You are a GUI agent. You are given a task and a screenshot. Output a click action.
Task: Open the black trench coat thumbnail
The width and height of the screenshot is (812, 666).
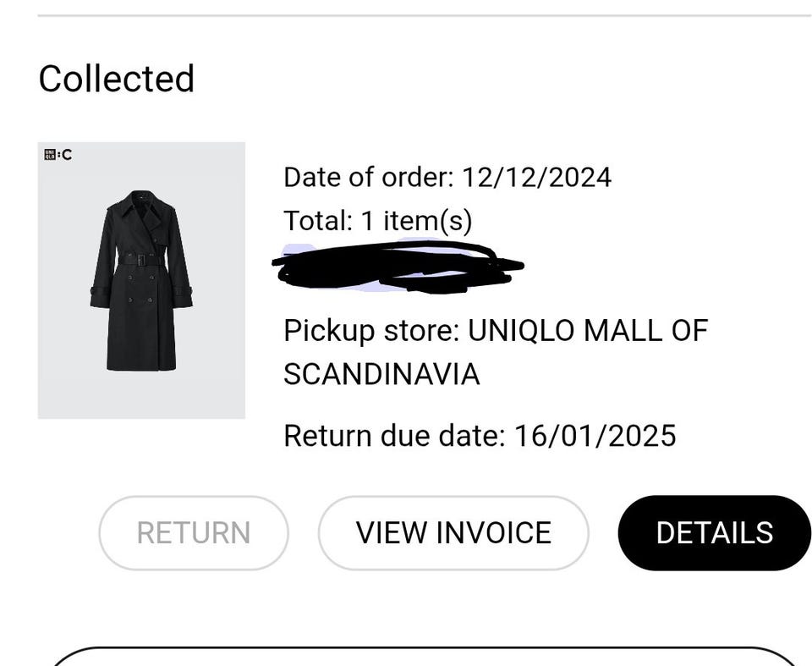click(x=141, y=280)
